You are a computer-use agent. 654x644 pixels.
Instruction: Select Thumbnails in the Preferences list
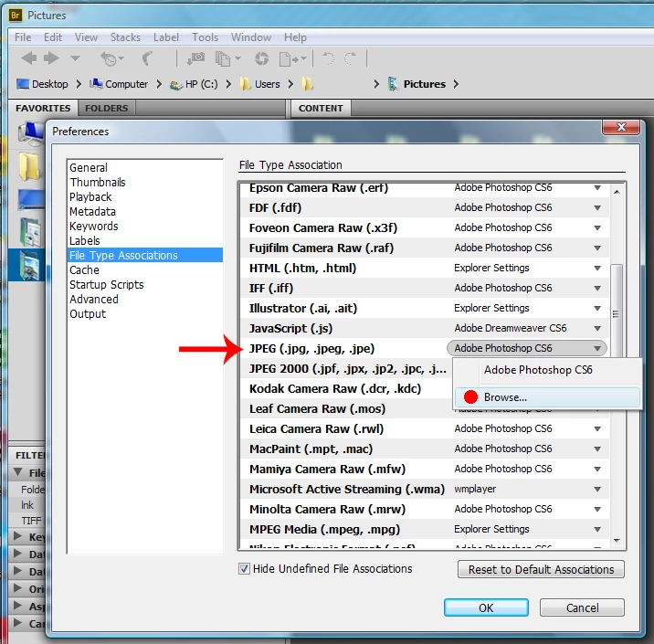[x=98, y=183]
